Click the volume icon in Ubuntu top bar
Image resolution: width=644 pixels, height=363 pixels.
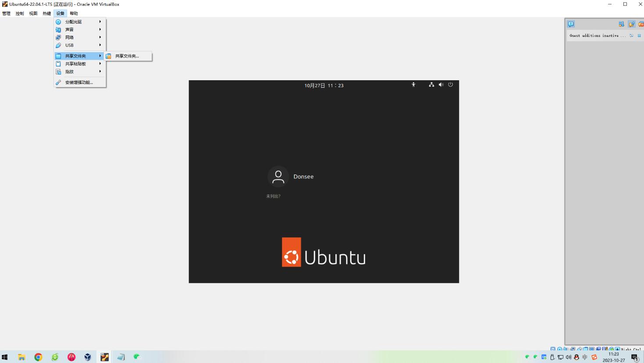(441, 85)
